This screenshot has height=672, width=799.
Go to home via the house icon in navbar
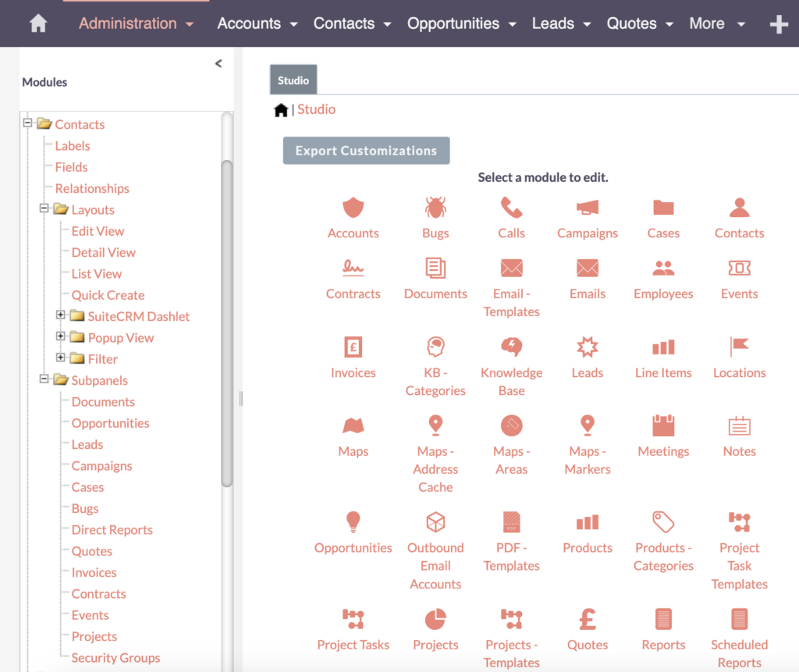[38, 23]
